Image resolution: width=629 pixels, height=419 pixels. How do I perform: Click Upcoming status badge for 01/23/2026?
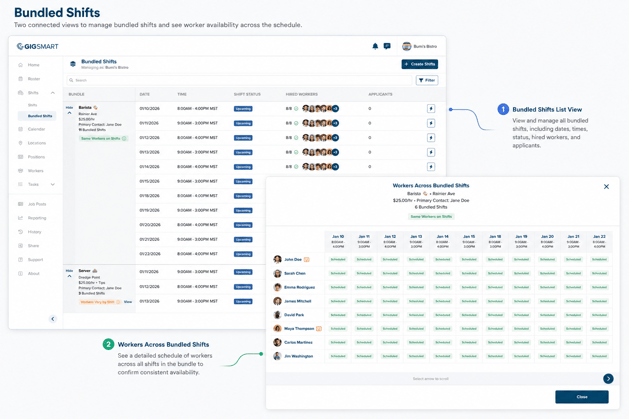(243, 254)
